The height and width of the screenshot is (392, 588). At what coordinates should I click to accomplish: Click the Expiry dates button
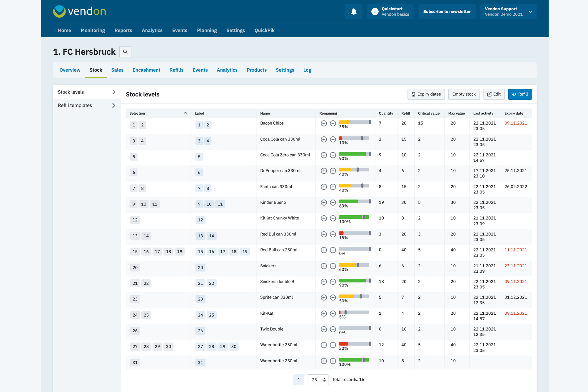(x=426, y=94)
